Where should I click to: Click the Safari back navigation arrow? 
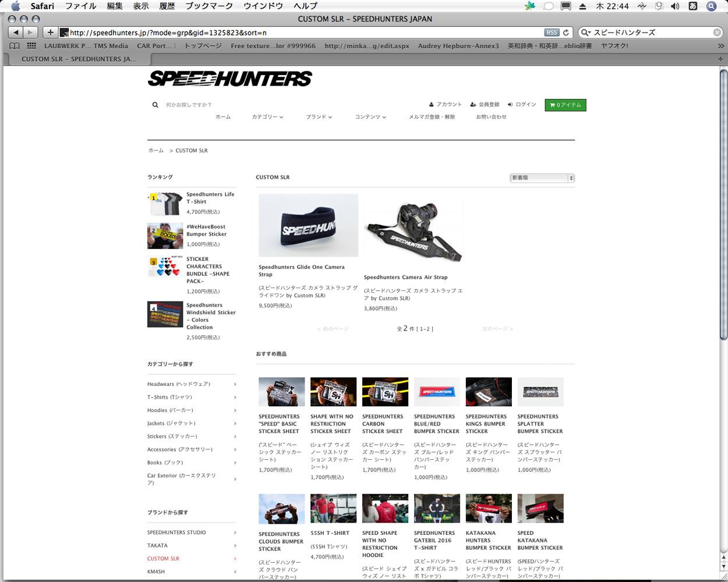16,33
